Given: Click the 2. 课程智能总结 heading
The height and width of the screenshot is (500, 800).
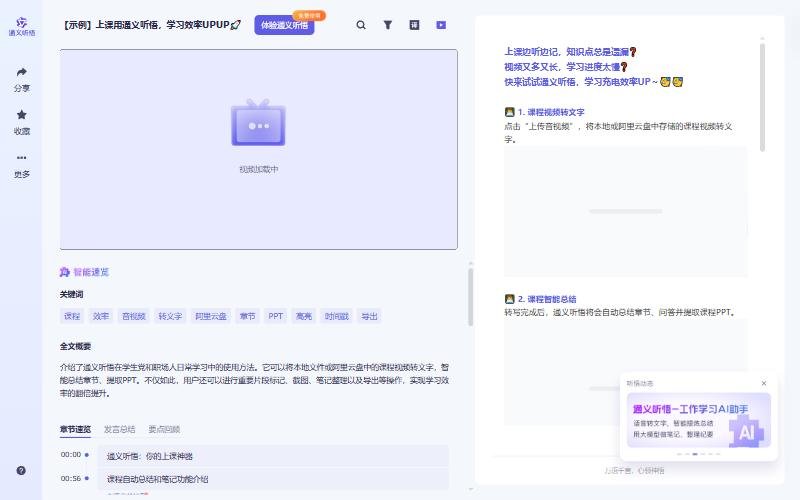Looking at the screenshot, I should tap(546, 299).
